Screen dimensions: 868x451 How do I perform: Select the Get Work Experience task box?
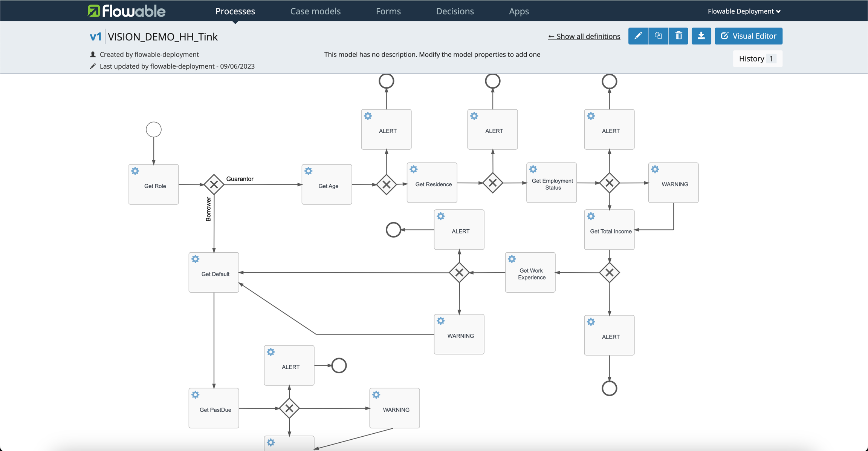530,273
